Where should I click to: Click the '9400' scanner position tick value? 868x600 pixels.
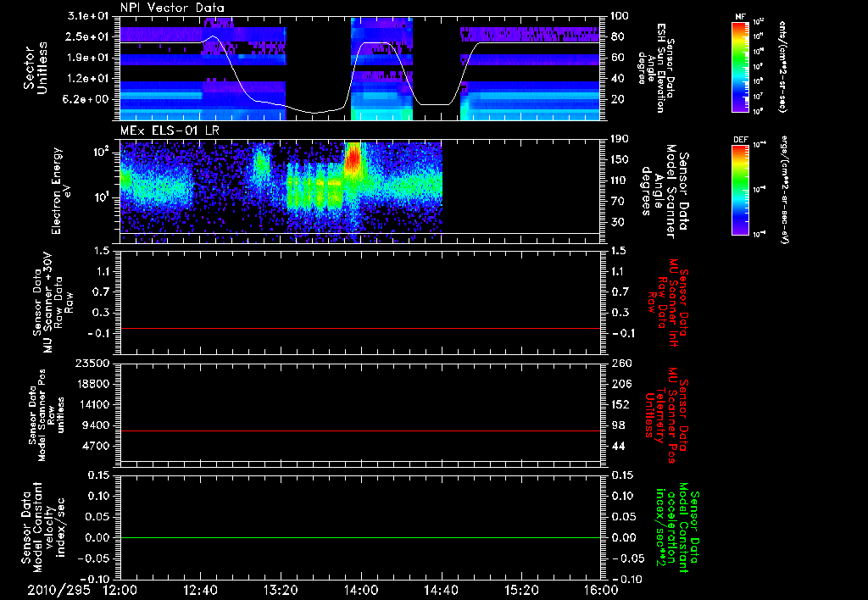tap(96, 425)
